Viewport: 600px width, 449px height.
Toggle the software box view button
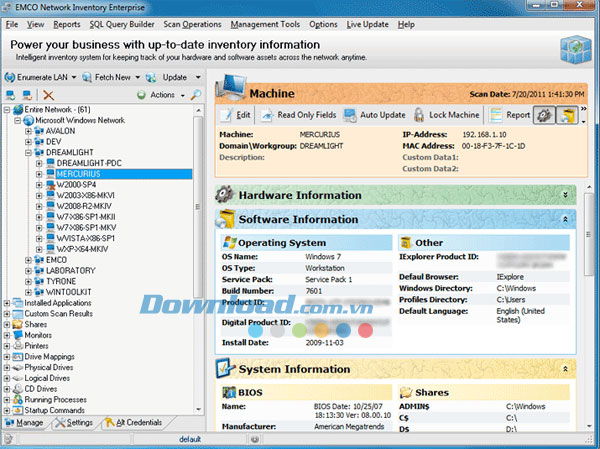567,115
